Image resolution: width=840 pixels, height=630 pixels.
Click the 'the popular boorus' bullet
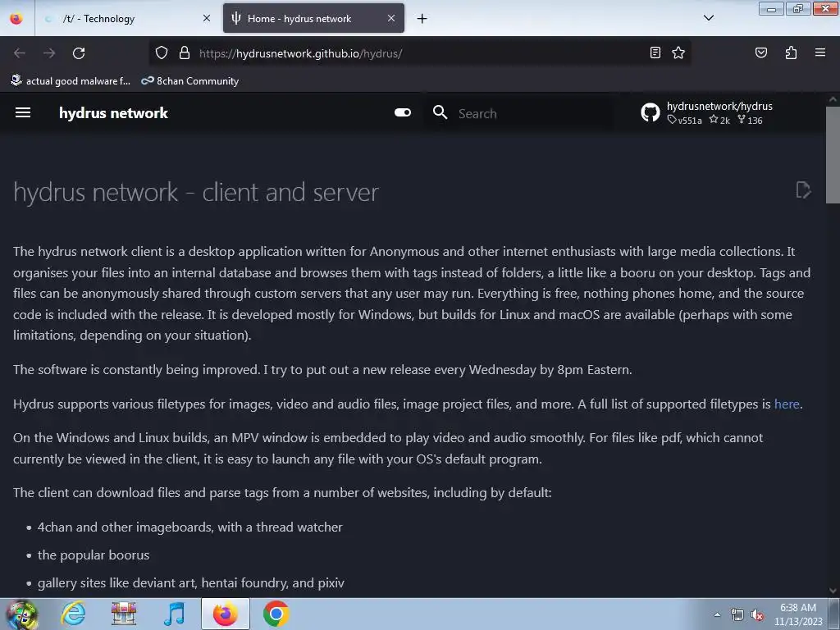94,555
